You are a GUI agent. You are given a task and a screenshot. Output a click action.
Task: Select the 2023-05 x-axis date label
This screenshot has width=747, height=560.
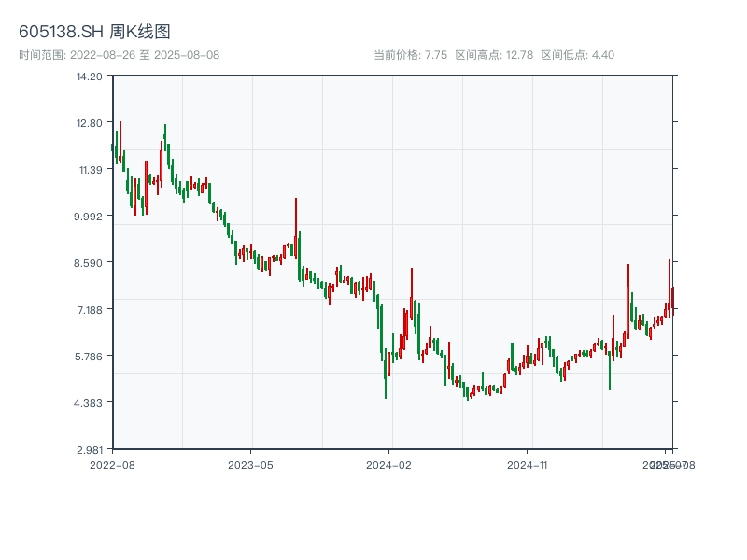[x=250, y=464]
